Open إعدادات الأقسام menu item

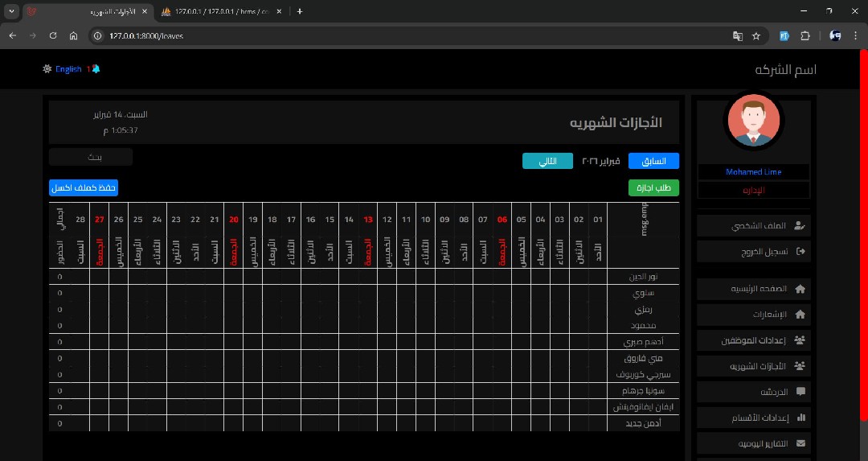pyautogui.click(x=753, y=418)
